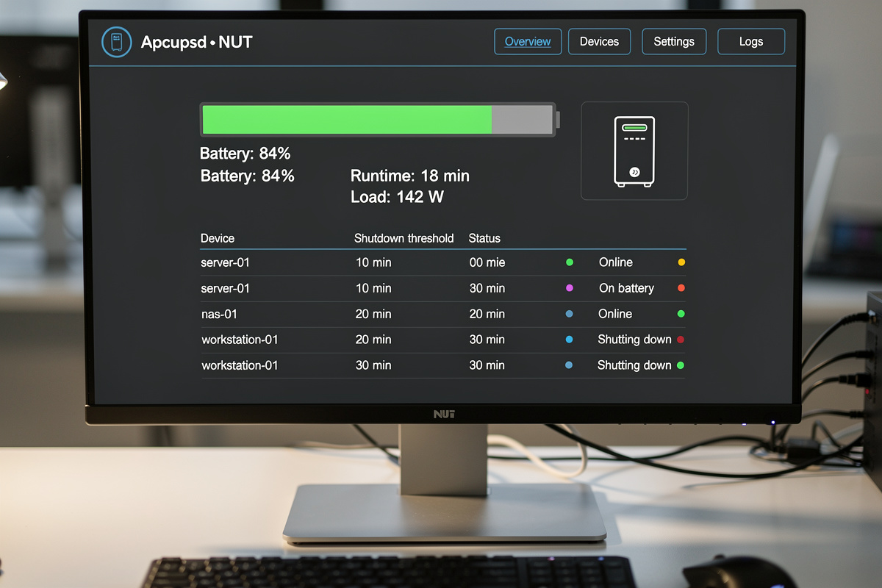Click "30 min" threshold in last workstation-01 row
882x588 pixels.
373,365
